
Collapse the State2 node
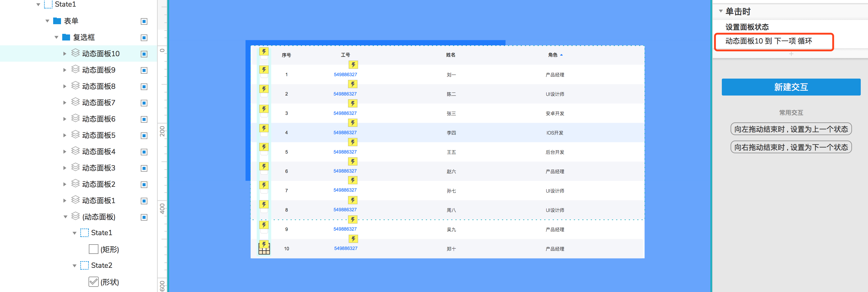[x=75, y=266]
